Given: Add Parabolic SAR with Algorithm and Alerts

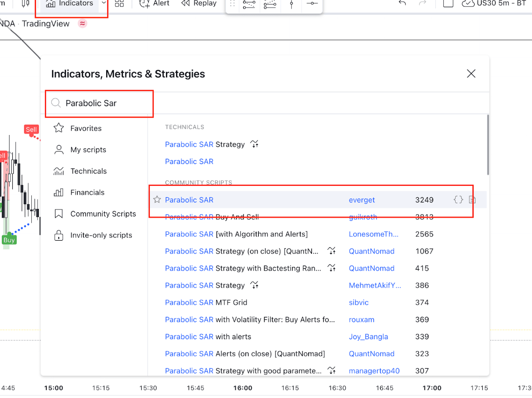Looking at the screenshot, I should click(x=236, y=234).
